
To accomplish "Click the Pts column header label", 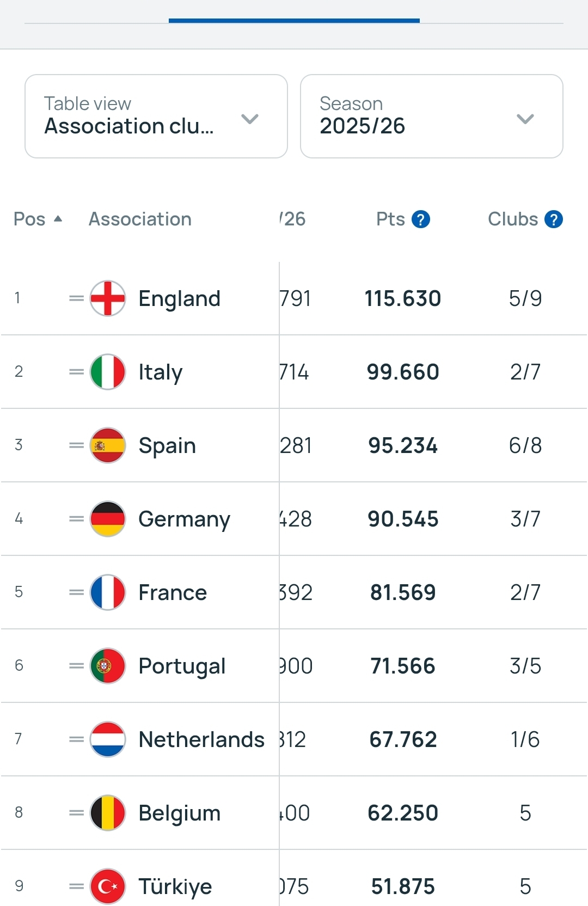I will [390, 219].
